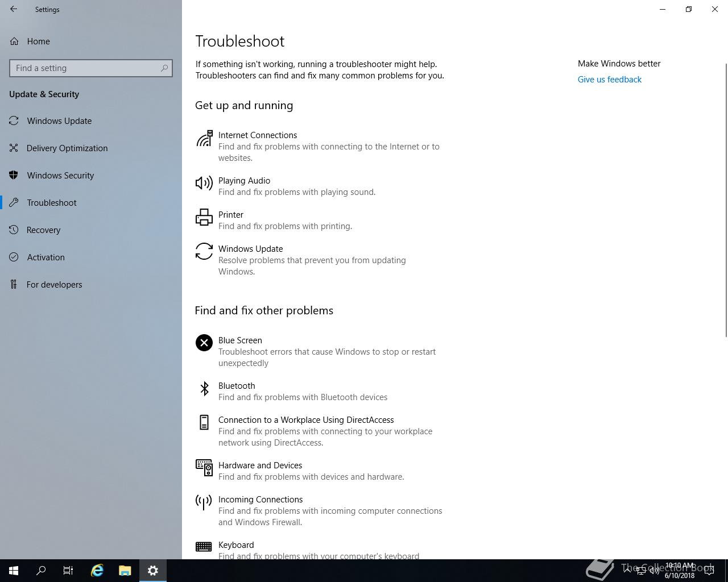The image size is (728, 582).
Task: Click the For developers tools icon
Action: [x=14, y=284]
